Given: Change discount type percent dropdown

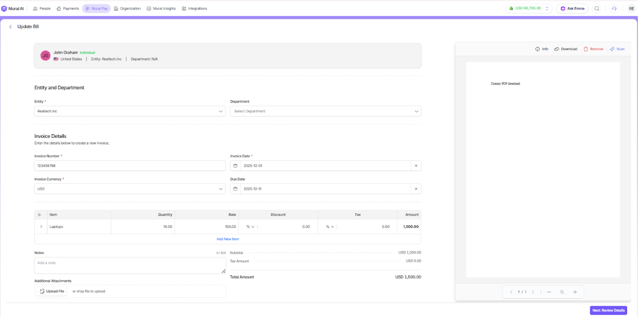Looking at the screenshot, I should pyautogui.click(x=250, y=226).
